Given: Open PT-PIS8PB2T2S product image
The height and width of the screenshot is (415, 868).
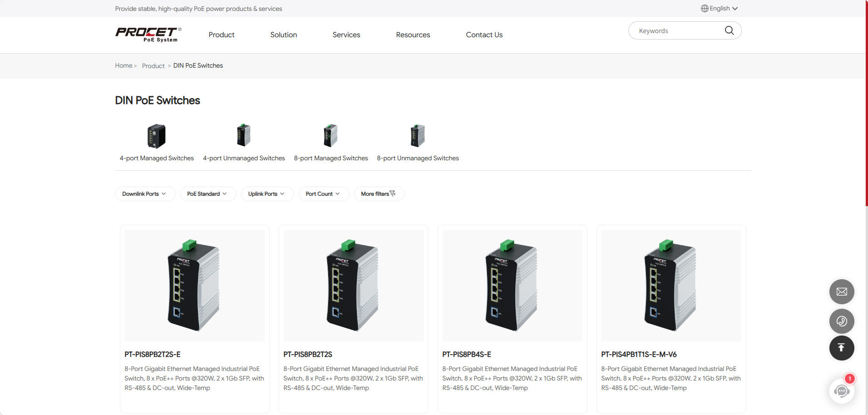Looking at the screenshot, I should click(354, 286).
